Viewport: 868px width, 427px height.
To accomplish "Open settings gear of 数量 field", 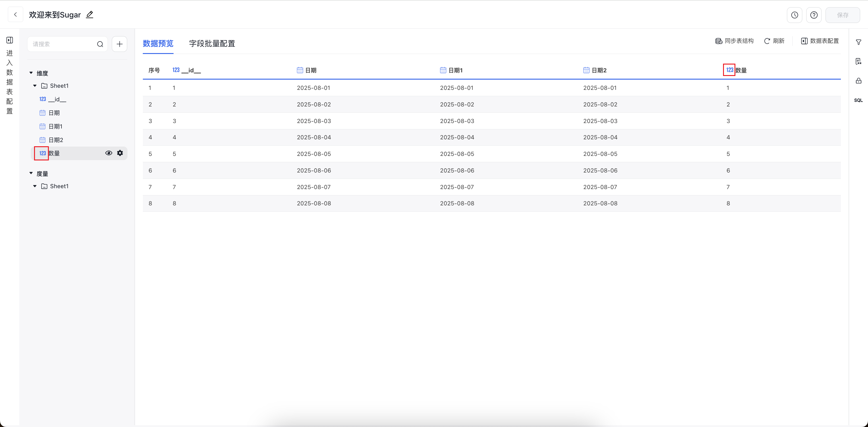I will coord(120,153).
